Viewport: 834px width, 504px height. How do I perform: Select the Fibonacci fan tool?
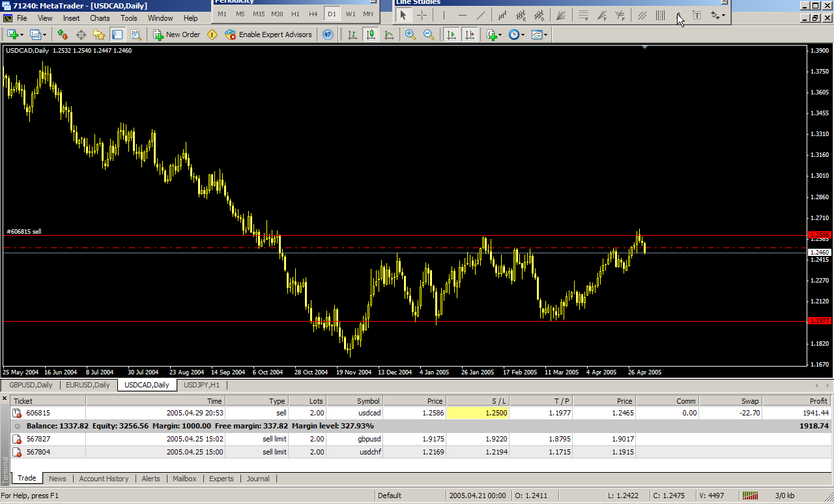[x=602, y=15]
